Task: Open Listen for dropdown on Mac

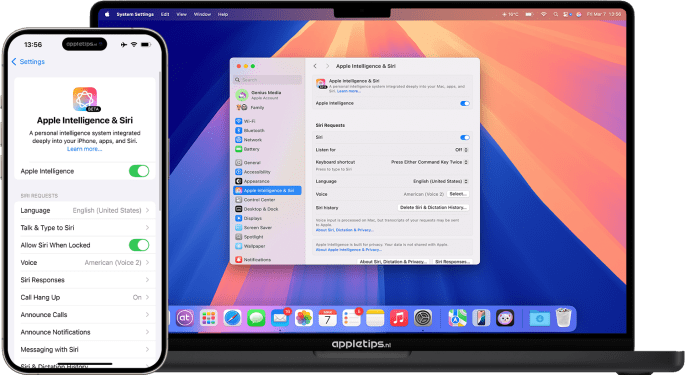Action: 461,149
